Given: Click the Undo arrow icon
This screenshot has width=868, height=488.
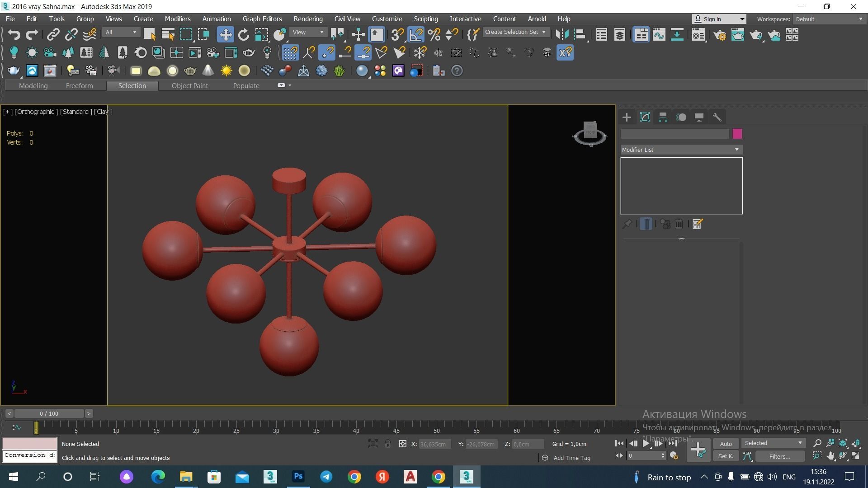Looking at the screenshot, I should click(x=14, y=35).
